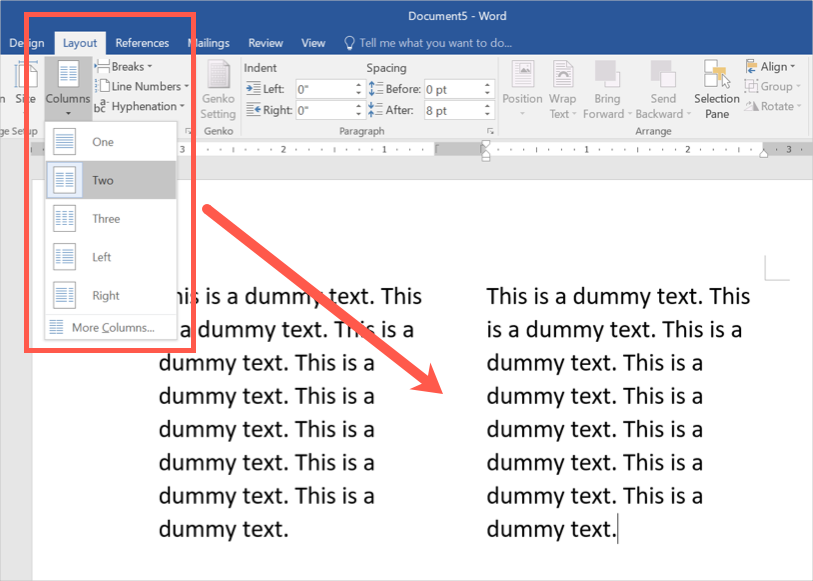The height and width of the screenshot is (581, 813).
Task: Switch to the References tab
Action: click(x=142, y=43)
